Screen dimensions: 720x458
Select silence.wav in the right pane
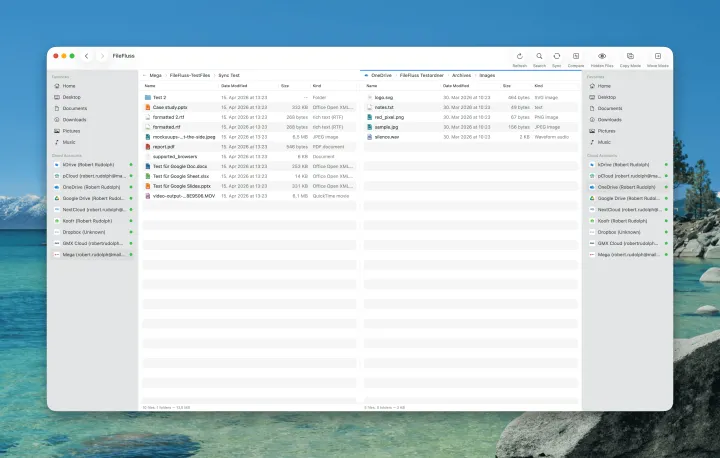[471, 137]
